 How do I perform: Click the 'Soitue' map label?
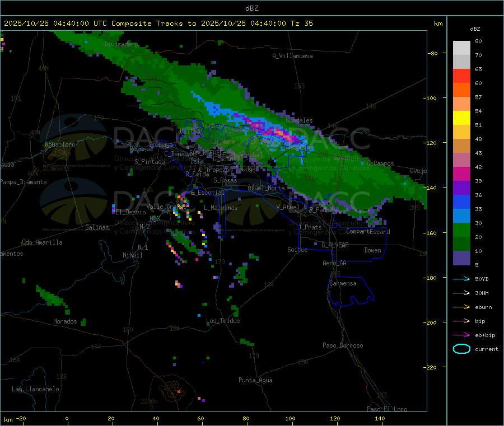coord(297,250)
